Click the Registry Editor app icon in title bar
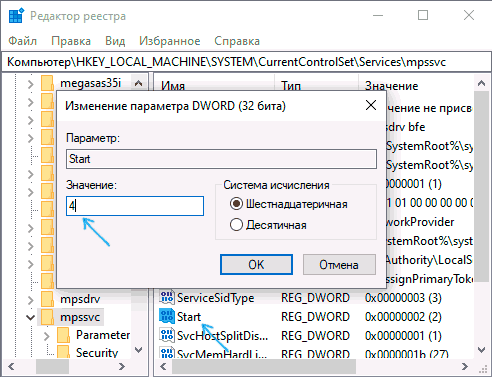The image size is (492, 377). tap(16, 16)
